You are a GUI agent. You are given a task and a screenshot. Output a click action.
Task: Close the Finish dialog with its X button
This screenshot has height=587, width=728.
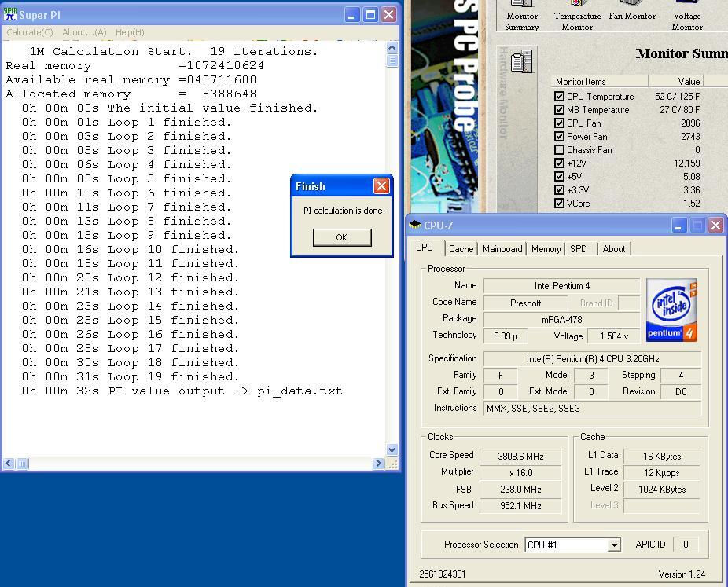(x=381, y=186)
